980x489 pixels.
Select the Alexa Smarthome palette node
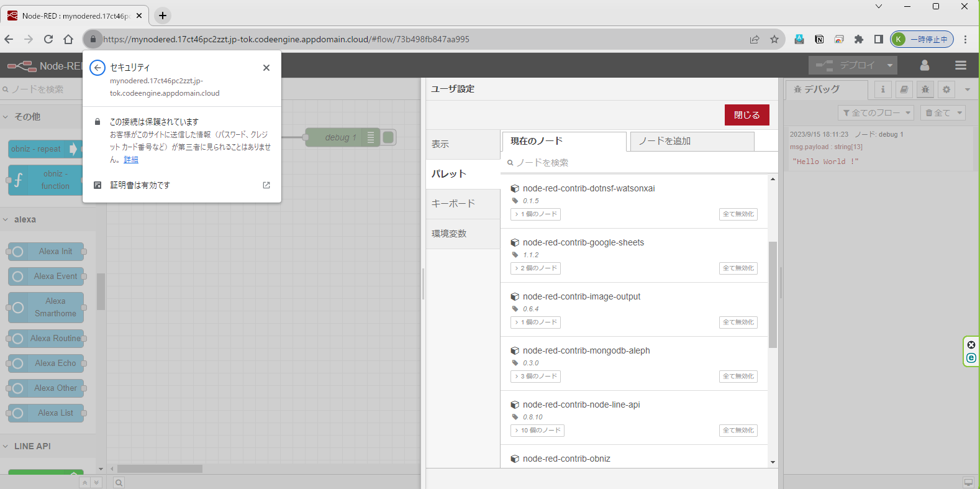coord(46,308)
